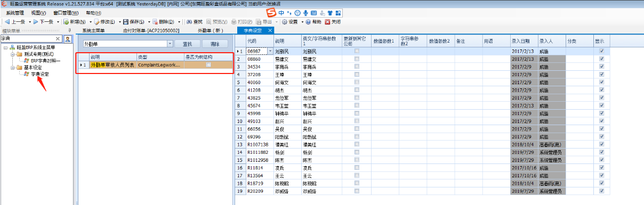Open the Sogou toolbox grid icon
The height and width of the screenshot is (205, 644).
(339, 12)
